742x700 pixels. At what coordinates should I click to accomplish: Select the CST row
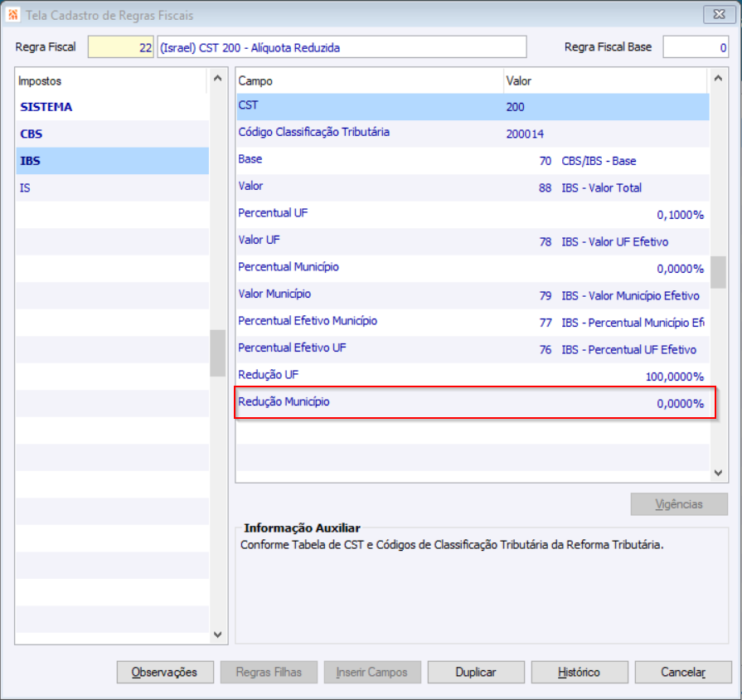pyautogui.click(x=473, y=107)
